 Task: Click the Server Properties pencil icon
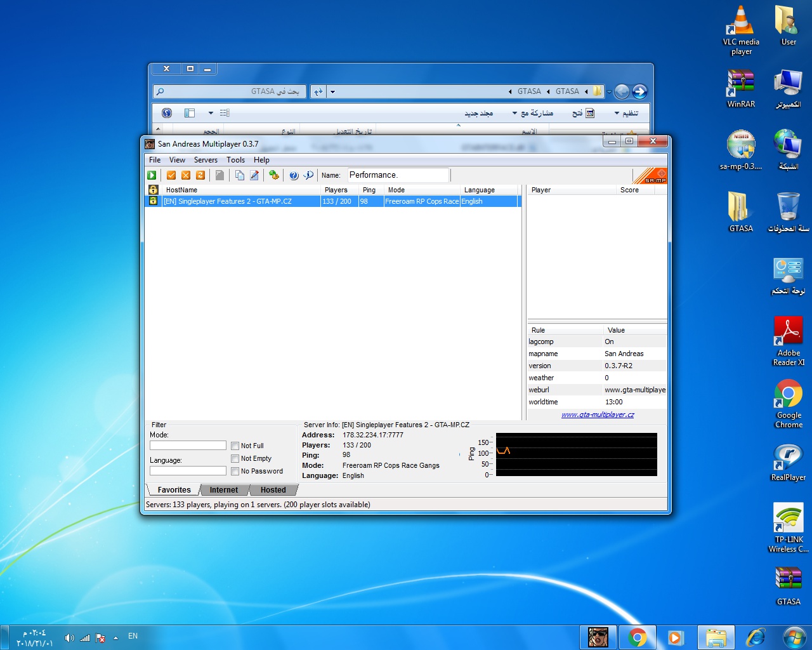254,175
